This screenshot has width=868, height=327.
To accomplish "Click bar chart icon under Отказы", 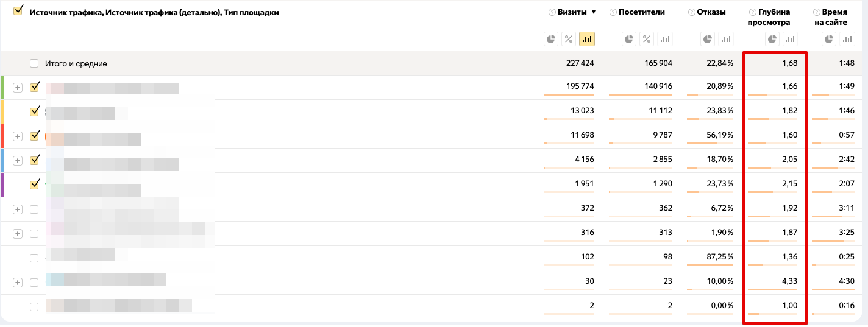I will point(725,39).
